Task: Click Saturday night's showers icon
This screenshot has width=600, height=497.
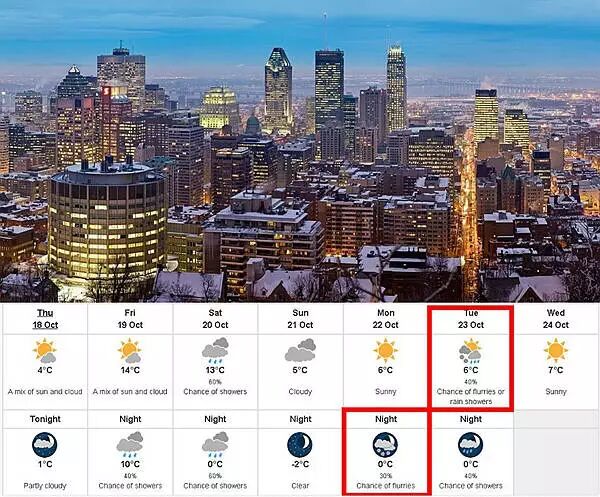Action: pos(215,445)
